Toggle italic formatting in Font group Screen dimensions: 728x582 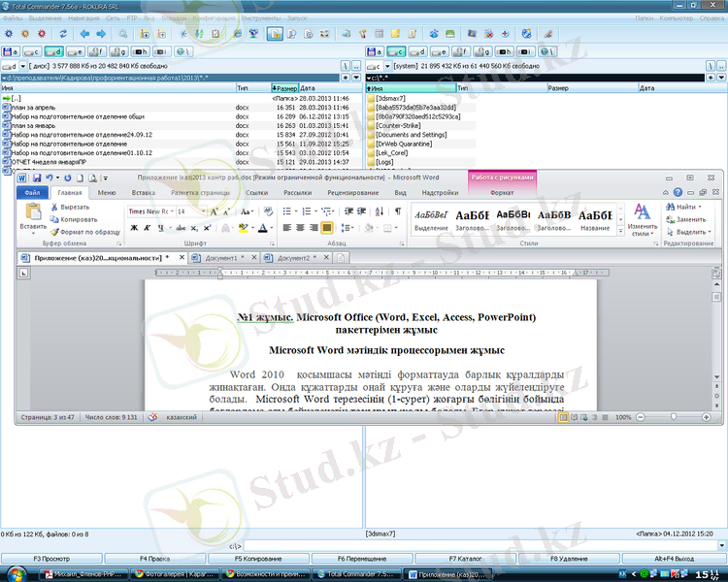point(148,228)
